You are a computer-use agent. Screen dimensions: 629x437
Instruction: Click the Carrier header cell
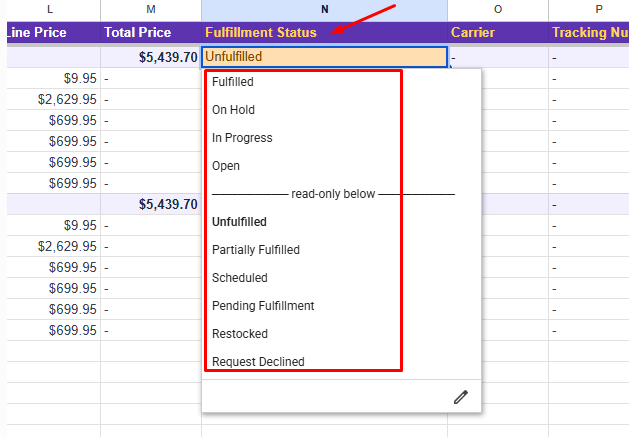point(498,33)
